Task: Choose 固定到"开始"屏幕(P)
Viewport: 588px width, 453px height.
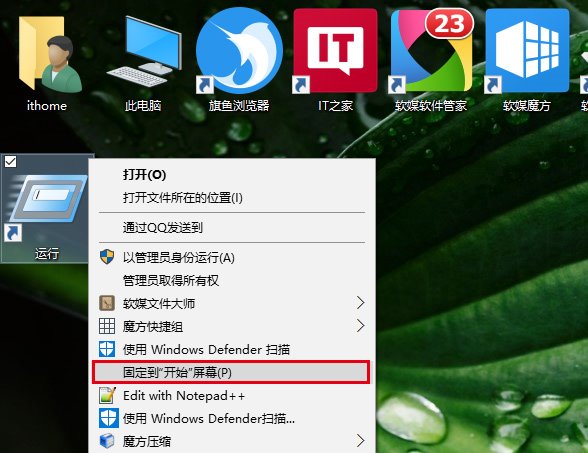Action: pyautogui.click(x=231, y=372)
